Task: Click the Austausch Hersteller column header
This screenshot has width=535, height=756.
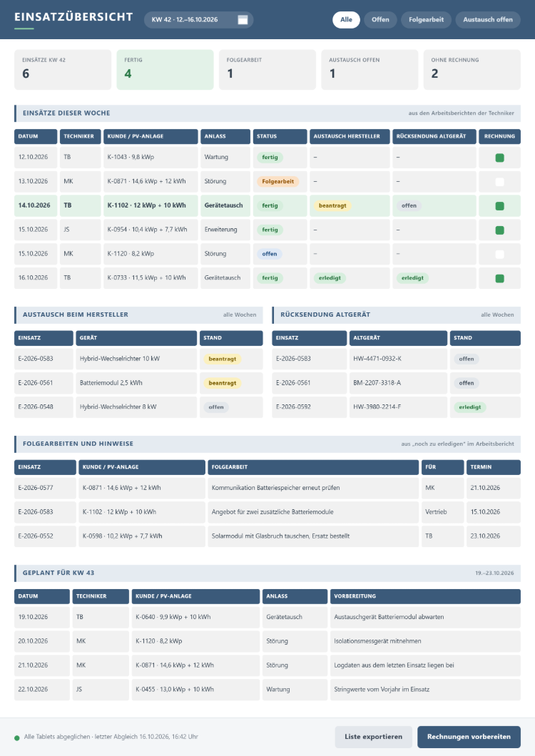Action: pyautogui.click(x=350, y=136)
